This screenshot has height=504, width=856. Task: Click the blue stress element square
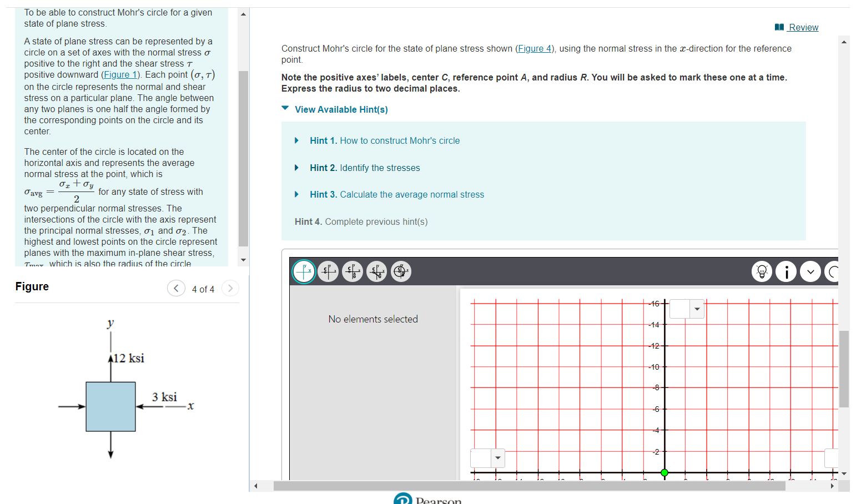(110, 406)
